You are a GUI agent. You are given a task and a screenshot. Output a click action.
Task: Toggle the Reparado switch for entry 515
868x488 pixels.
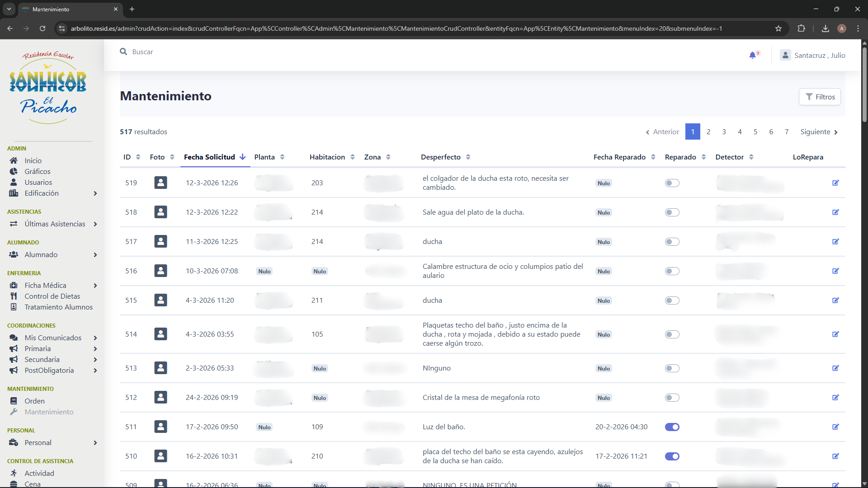tap(672, 300)
